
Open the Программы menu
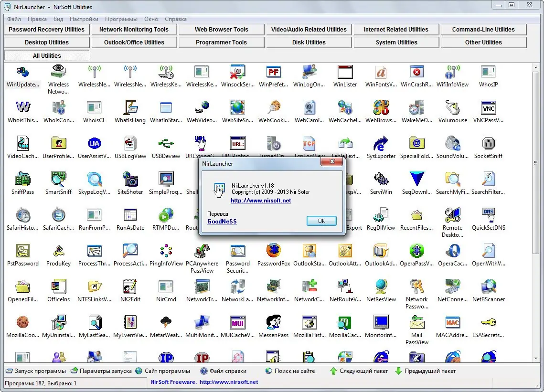(x=121, y=19)
